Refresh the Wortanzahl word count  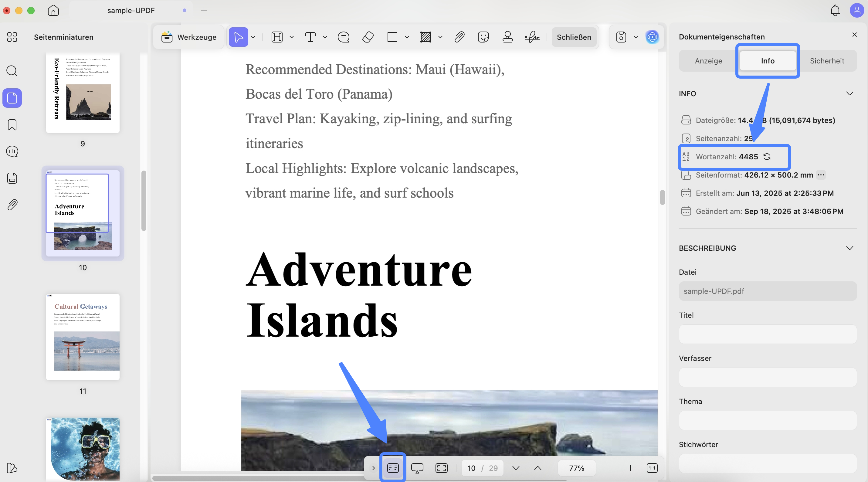767,157
